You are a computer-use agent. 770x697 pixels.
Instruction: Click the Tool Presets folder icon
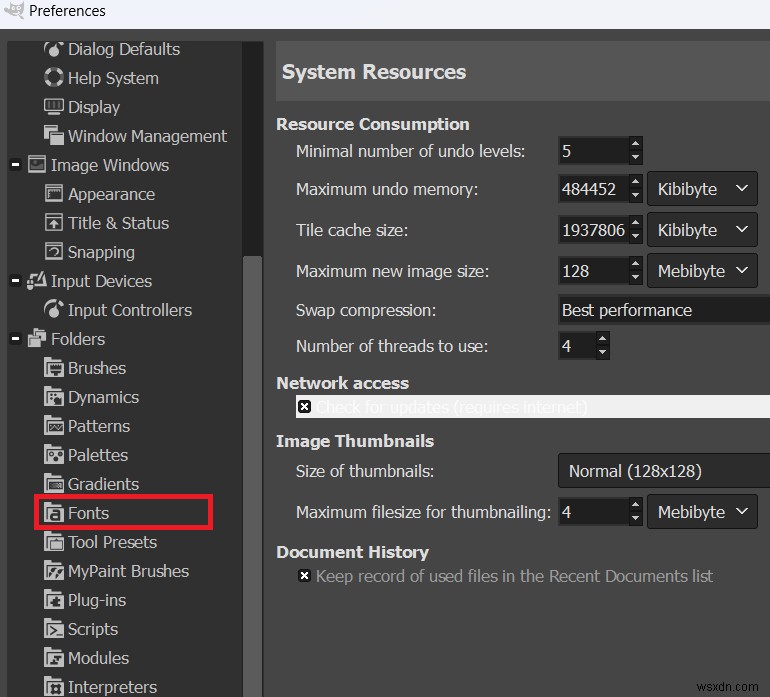click(x=54, y=541)
